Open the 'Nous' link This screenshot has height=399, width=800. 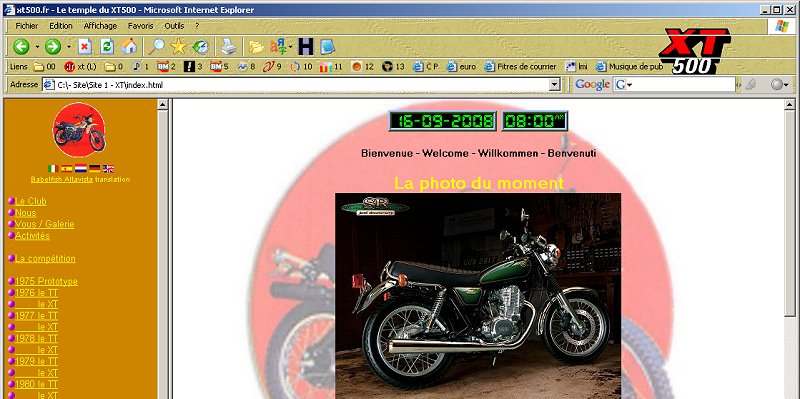tap(26, 213)
